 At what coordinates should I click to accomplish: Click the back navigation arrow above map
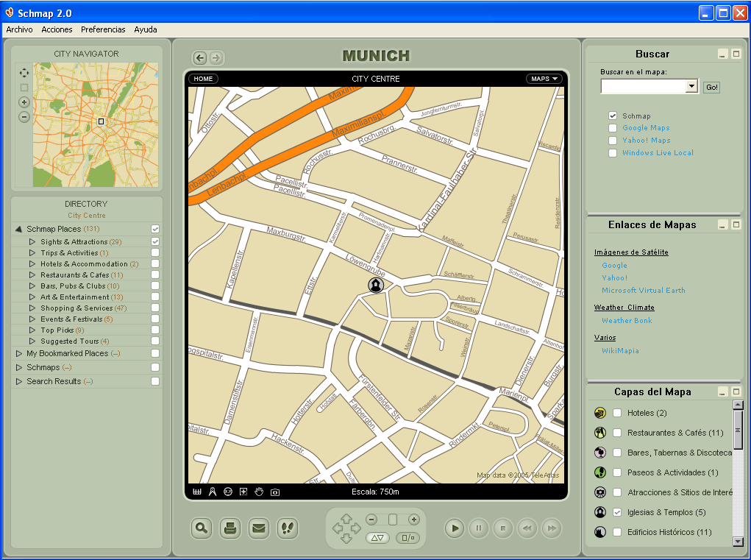(200, 58)
